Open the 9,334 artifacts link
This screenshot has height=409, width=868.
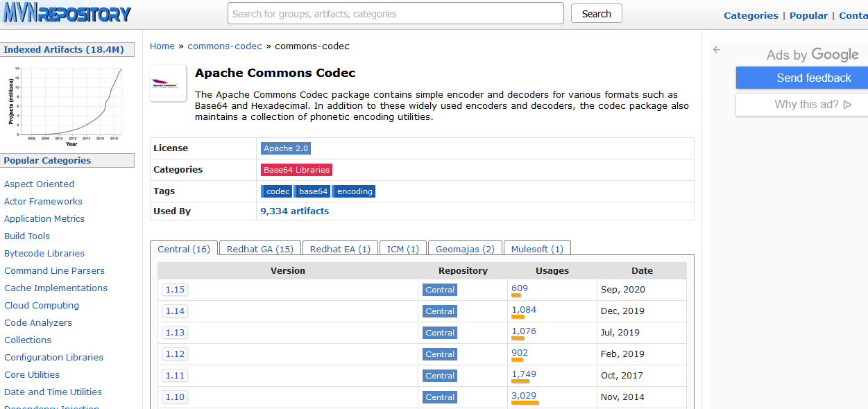click(x=295, y=211)
